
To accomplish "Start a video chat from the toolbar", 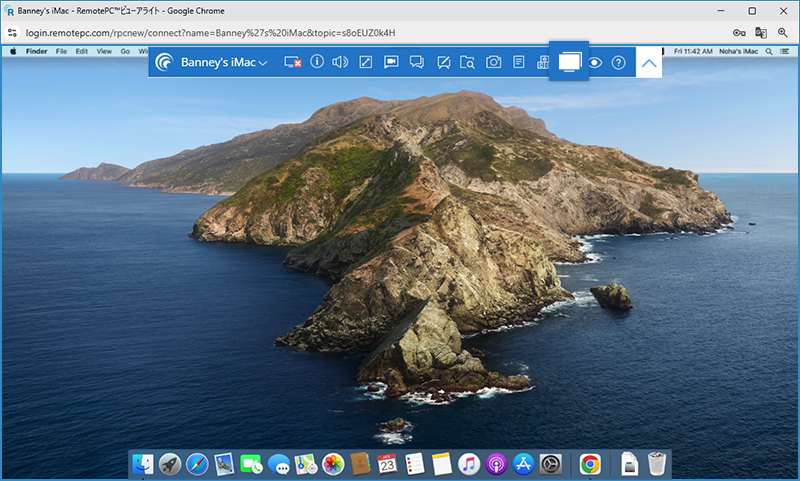I will 391,62.
